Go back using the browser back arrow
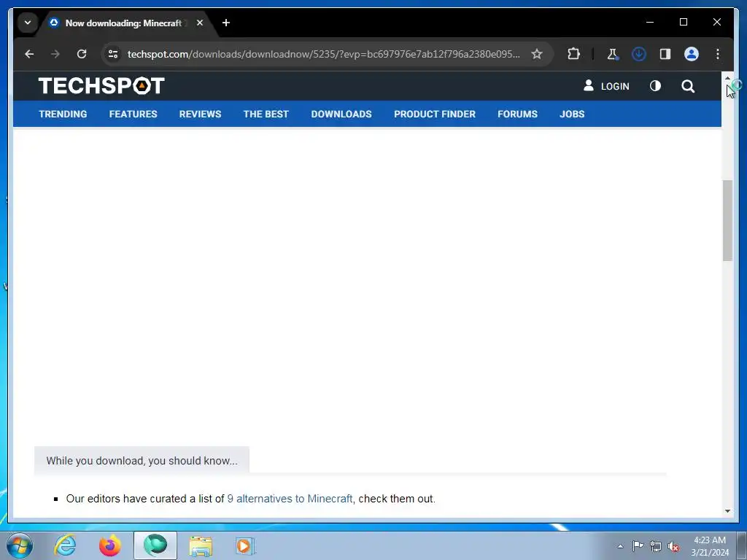This screenshot has width=747, height=560. (x=29, y=54)
